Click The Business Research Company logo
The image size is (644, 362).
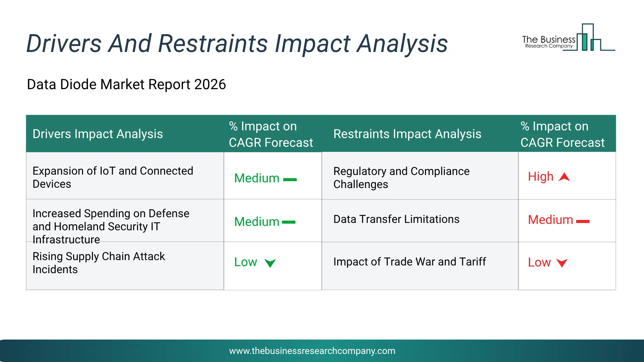[x=569, y=38]
